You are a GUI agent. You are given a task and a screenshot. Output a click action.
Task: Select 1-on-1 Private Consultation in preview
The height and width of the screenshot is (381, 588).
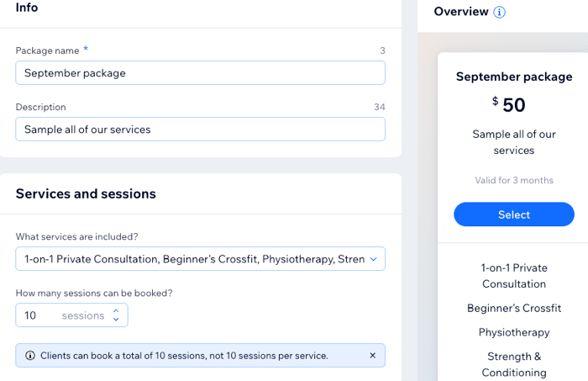point(514,276)
